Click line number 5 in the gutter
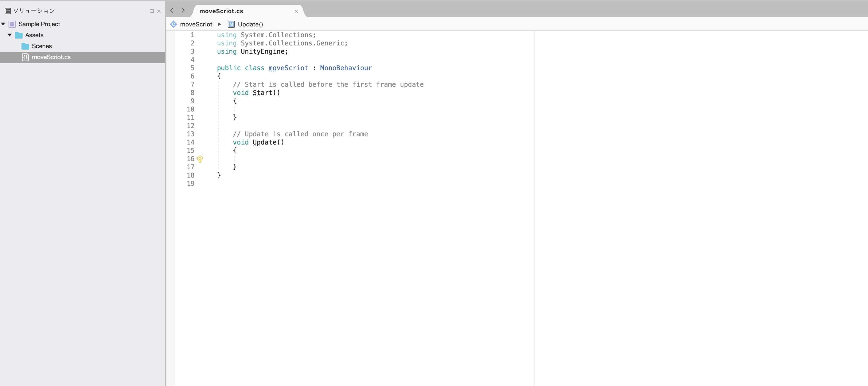The image size is (868, 386). pyautogui.click(x=192, y=68)
